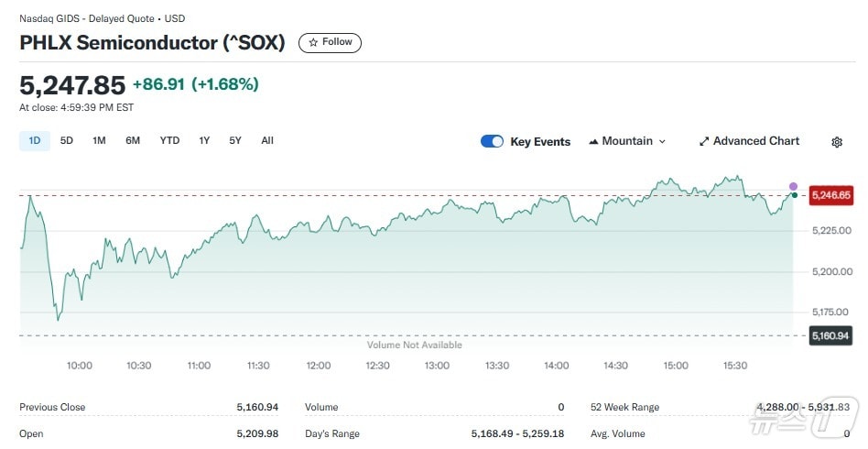Select the 1D time range tab
The width and height of the screenshot is (868, 449).
tap(35, 141)
